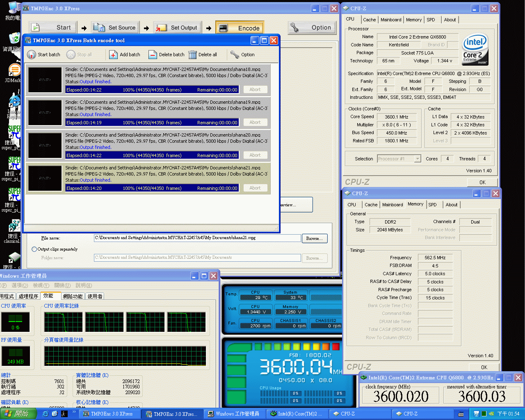Screen dimensions: 525x420
Task: Click the File name input field
Action: point(197,238)
